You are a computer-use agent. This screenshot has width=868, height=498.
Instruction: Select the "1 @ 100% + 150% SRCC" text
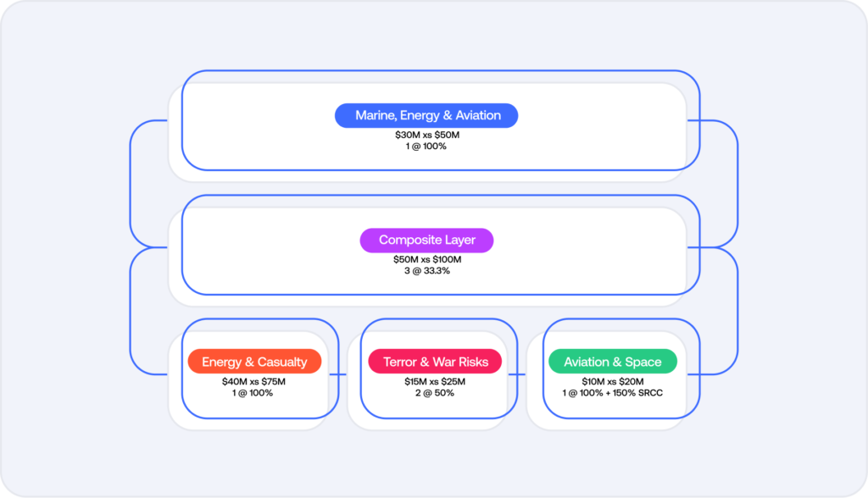(613, 392)
